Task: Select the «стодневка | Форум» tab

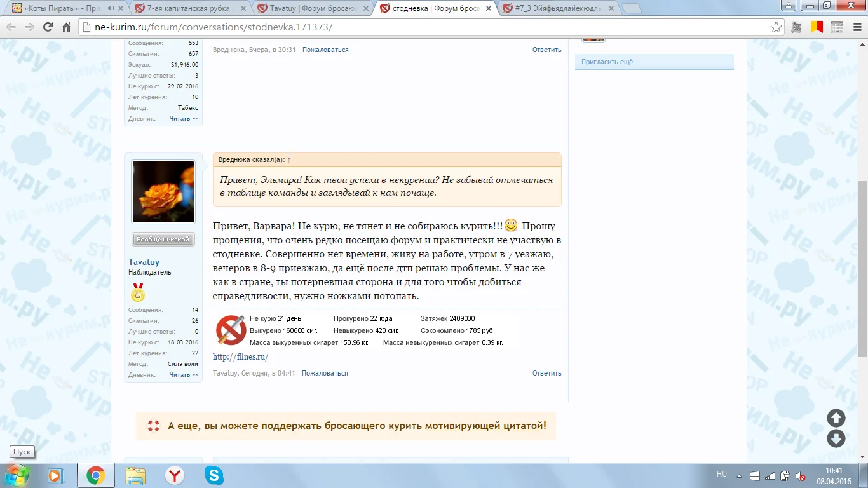Action: pyautogui.click(x=435, y=8)
